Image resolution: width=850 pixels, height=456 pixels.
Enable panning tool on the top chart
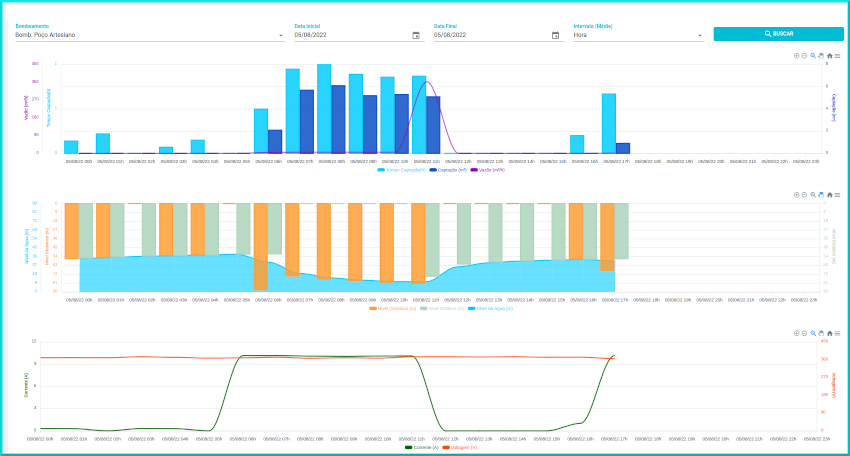pos(821,56)
